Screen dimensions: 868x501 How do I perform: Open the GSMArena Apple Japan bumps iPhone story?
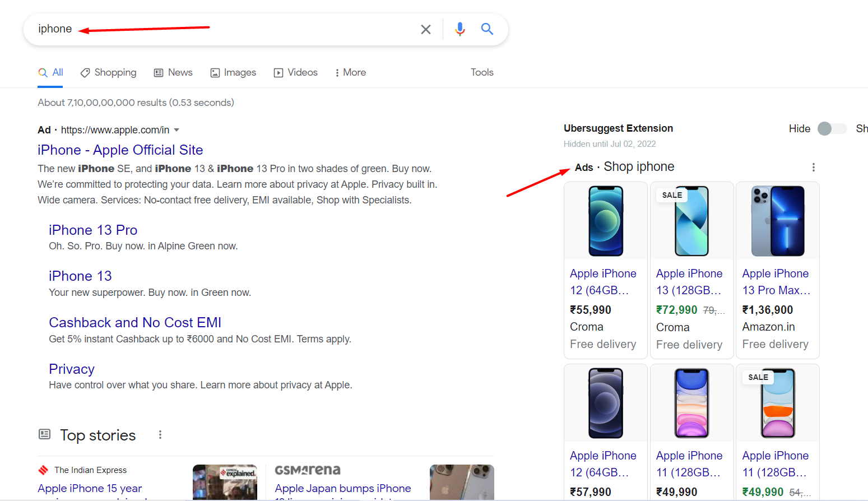click(x=343, y=491)
